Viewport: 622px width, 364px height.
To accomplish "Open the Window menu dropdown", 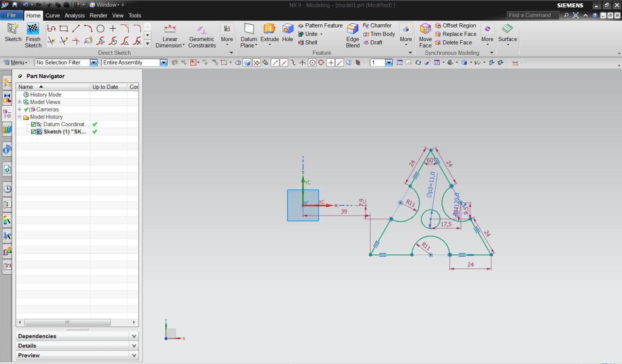I will click(x=107, y=5).
